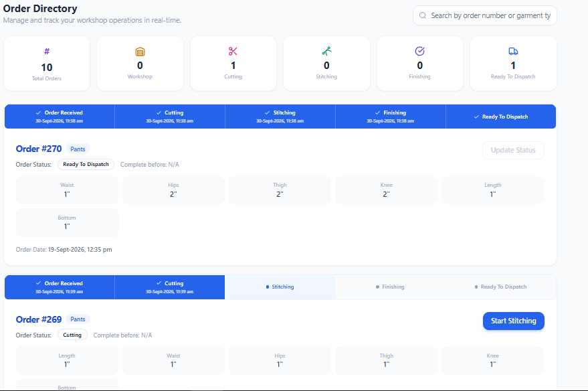Click the Waist measurement of Order #270
588x391 pixels.
tap(67, 190)
